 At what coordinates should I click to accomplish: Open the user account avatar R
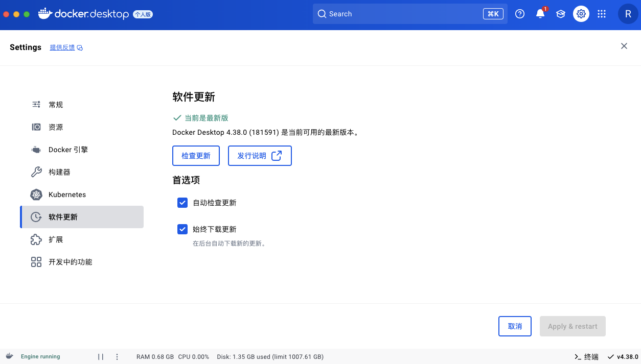click(x=628, y=14)
